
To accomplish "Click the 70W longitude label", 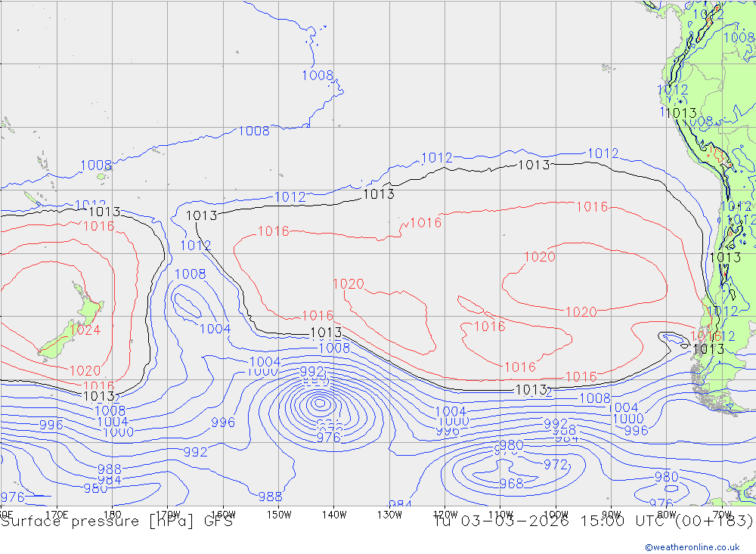I will tap(722, 515).
